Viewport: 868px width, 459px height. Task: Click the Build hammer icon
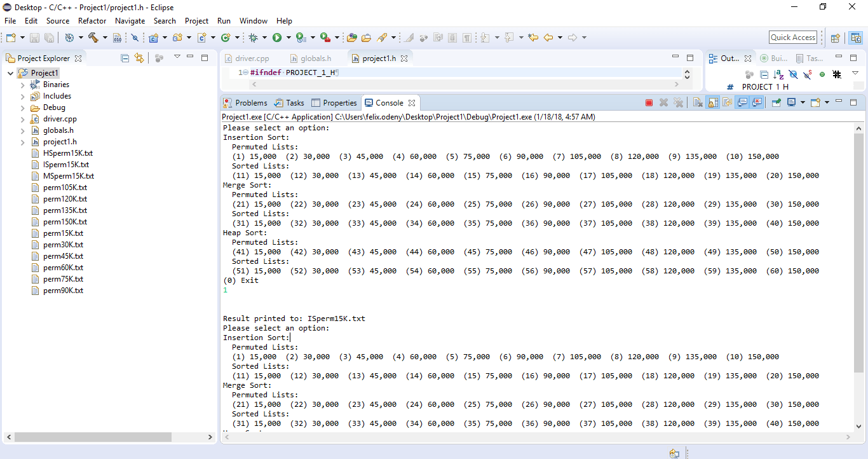click(x=93, y=38)
